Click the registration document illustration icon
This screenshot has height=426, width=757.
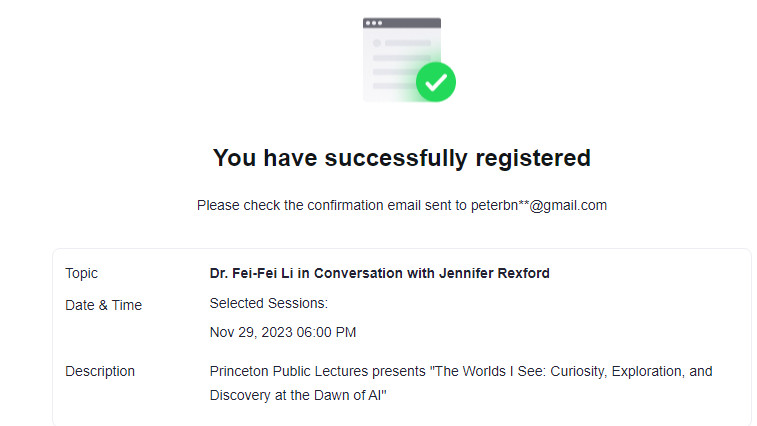point(408,60)
